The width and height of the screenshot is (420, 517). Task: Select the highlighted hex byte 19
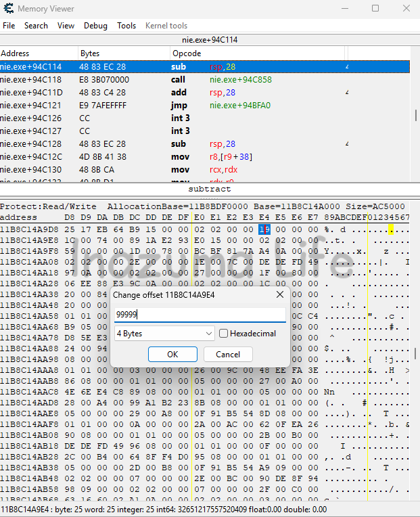264,230
